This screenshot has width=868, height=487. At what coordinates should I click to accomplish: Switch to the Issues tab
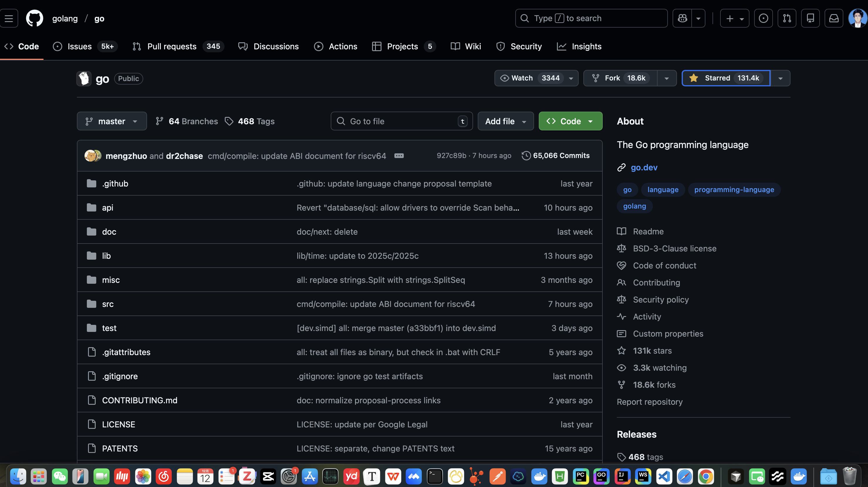(x=79, y=46)
